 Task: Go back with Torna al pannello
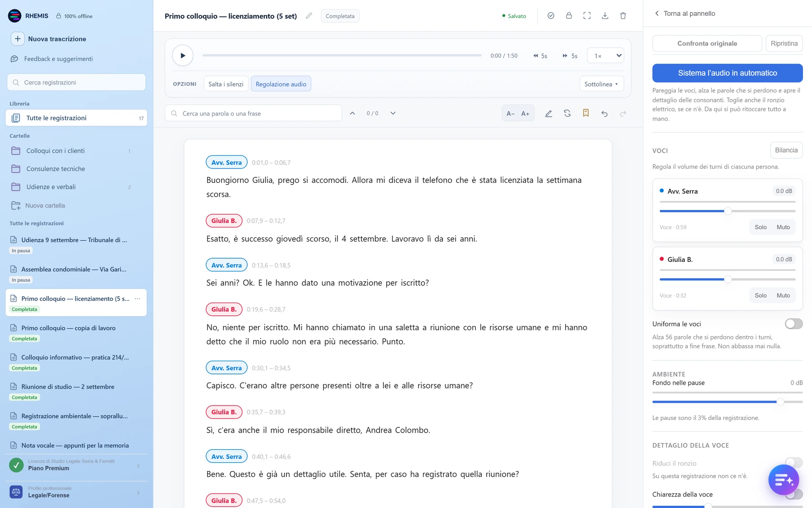(x=685, y=14)
